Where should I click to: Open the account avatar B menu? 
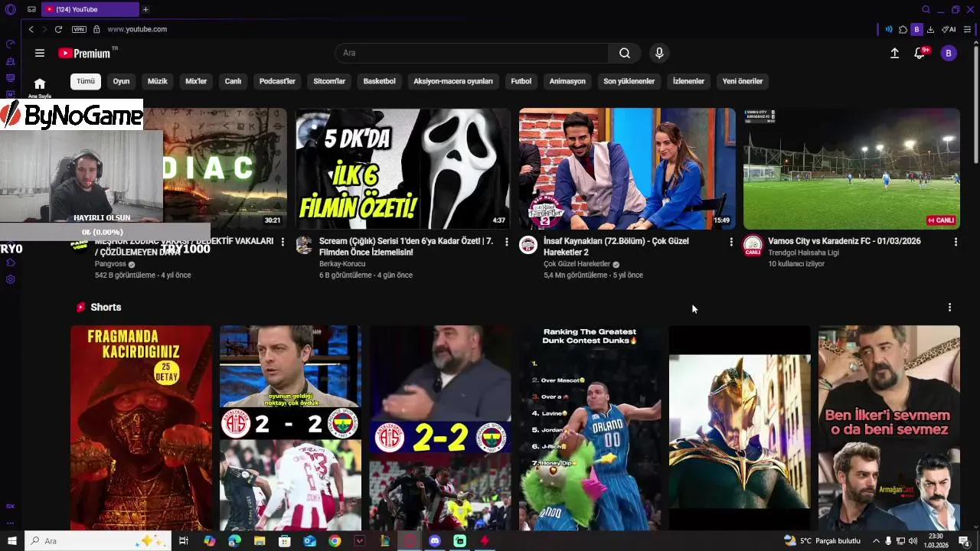tap(949, 53)
